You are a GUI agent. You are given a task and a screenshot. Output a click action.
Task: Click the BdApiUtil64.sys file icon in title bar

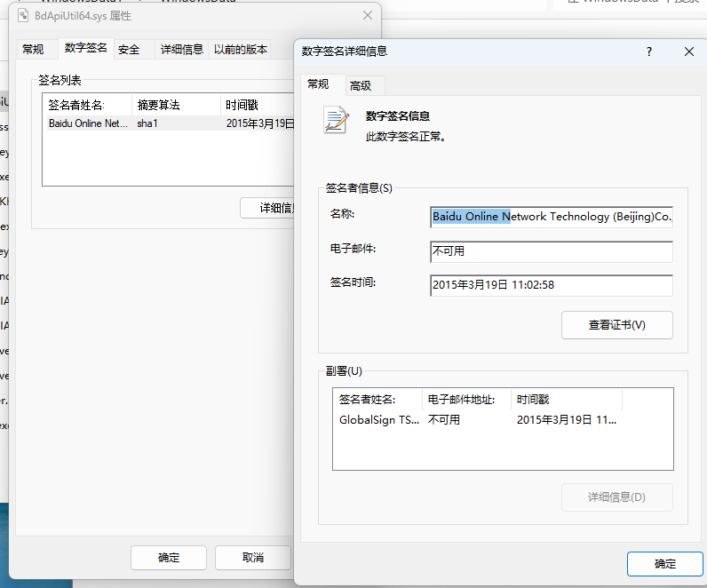point(23,16)
